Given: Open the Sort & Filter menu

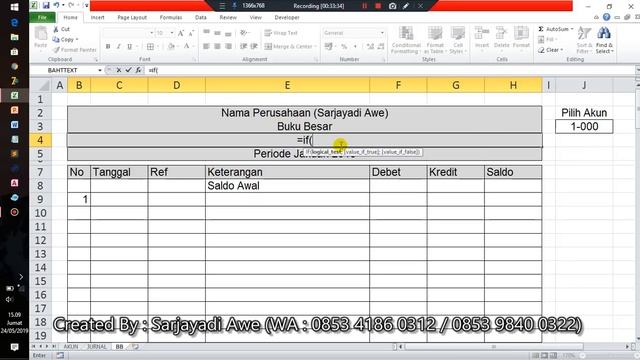Looking at the screenshot, I should pyautogui.click(x=584, y=40).
